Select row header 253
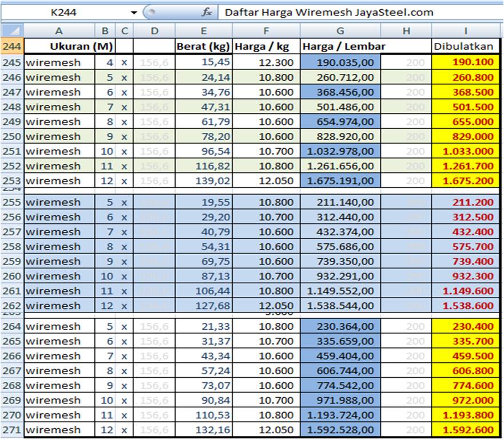This screenshot has height=439, width=504. 12,181
